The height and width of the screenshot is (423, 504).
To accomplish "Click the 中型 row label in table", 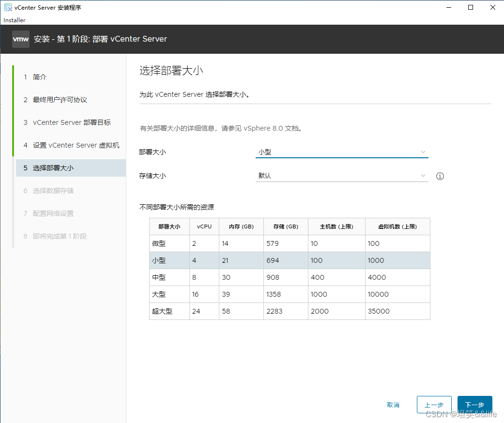I will [x=159, y=277].
